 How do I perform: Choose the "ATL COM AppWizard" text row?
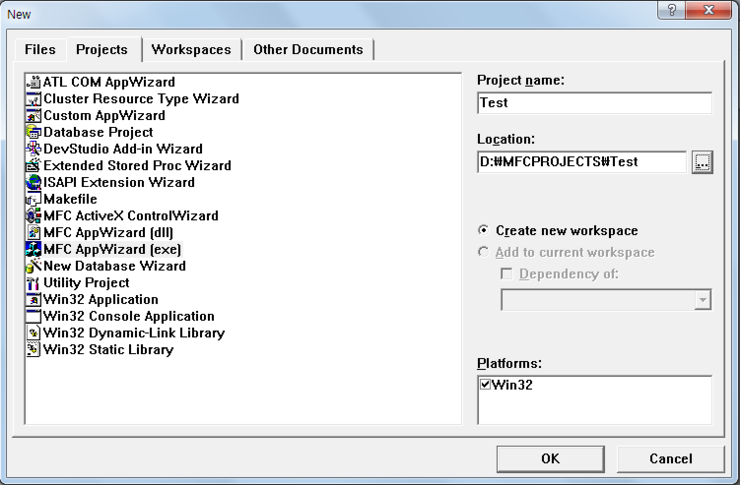click(x=109, y=82)
